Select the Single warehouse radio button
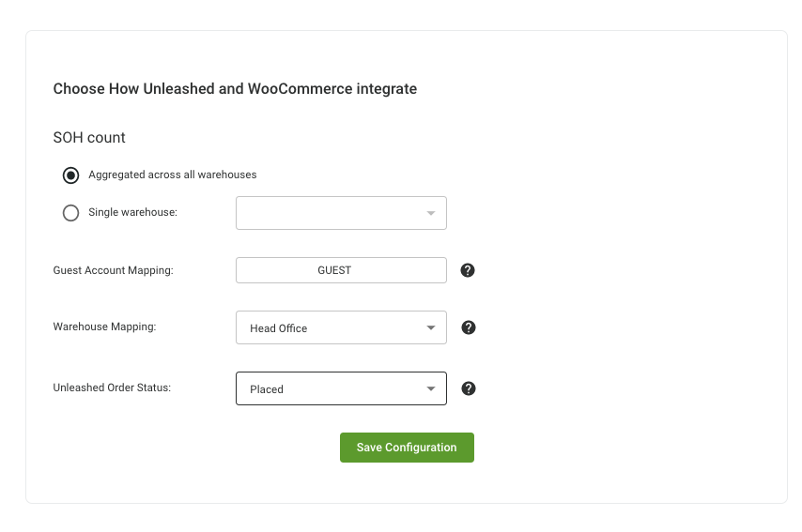 pyautogui.click(x=71, y=213)
